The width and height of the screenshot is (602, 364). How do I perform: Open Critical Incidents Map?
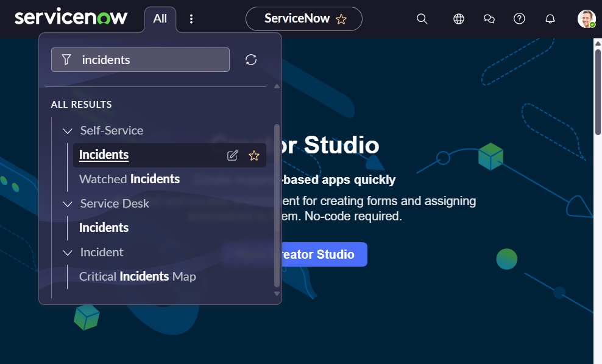[138, 276]
